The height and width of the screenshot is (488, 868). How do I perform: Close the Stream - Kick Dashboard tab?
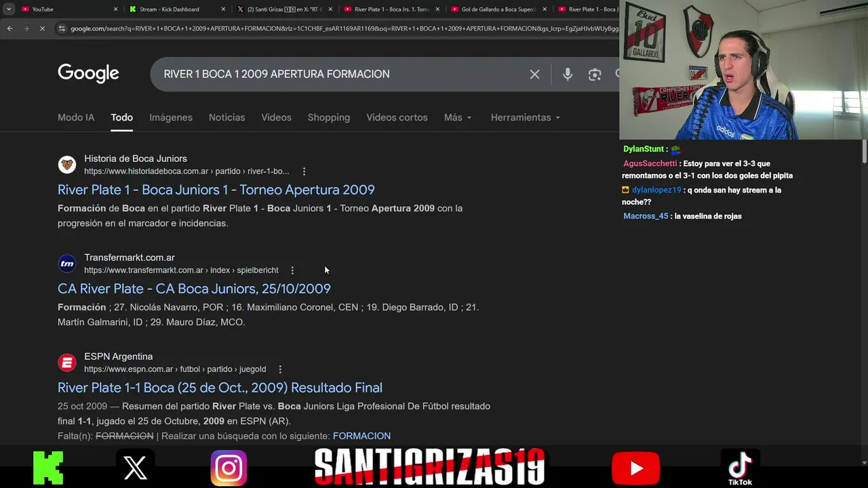[x=223, y=9]
